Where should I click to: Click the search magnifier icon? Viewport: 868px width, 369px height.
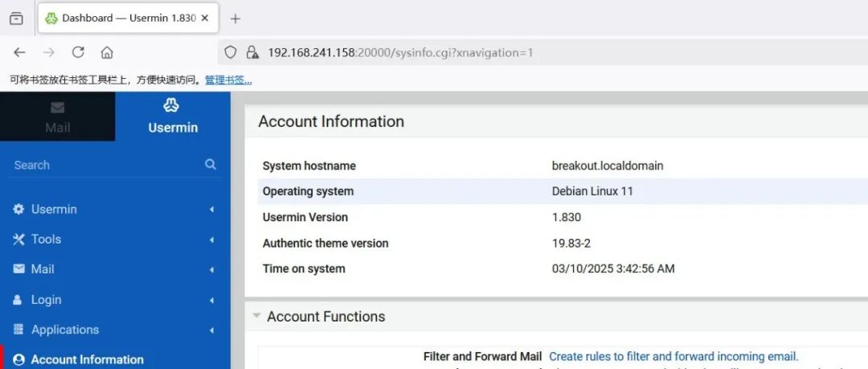point(211,164)
